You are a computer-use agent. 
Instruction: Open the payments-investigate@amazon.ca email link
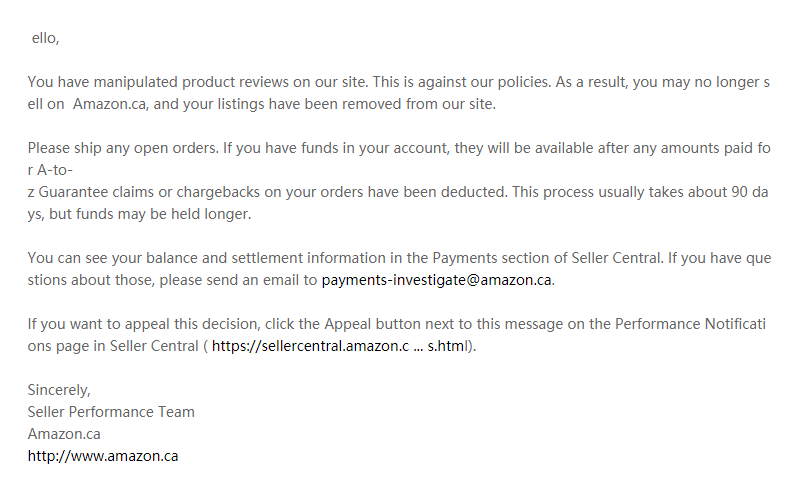pos(436,280)
